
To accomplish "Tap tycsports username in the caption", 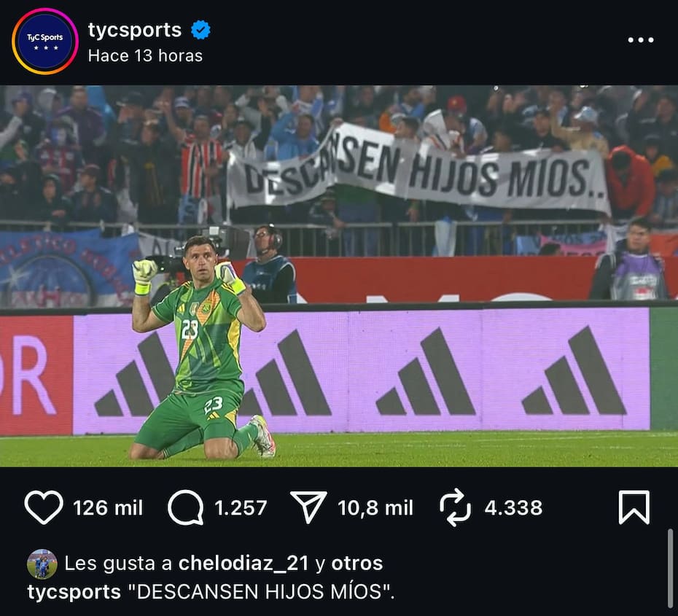I will (74, 592).
